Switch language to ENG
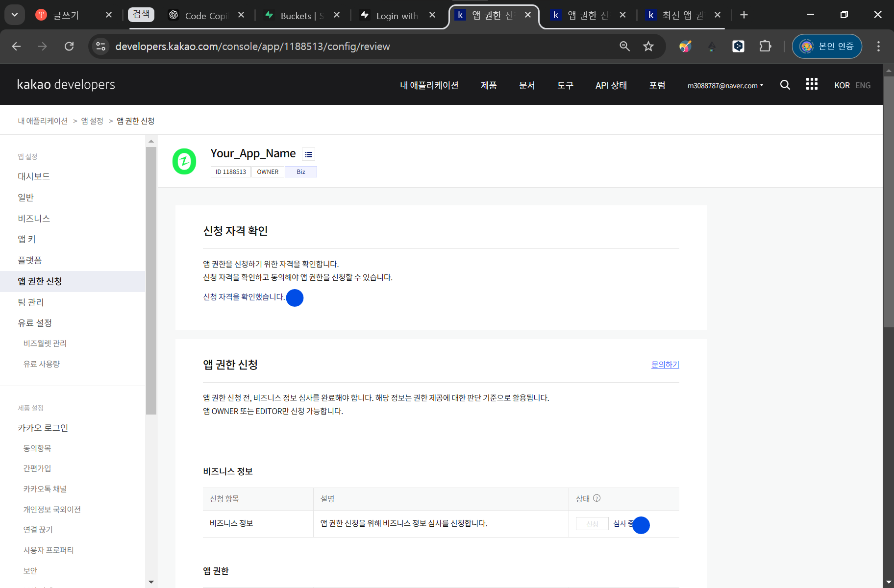The image size is (894, 588). point(863,85)
